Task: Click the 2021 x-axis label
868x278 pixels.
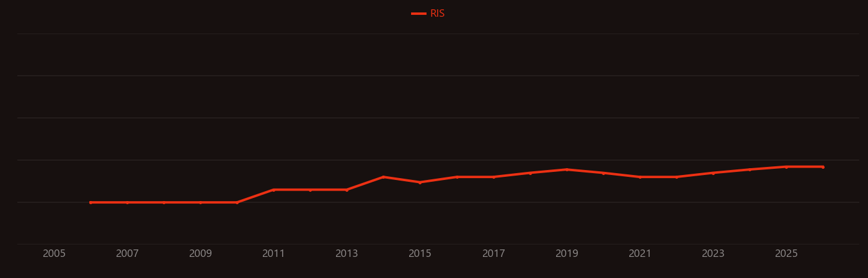Action: [640, 254]
